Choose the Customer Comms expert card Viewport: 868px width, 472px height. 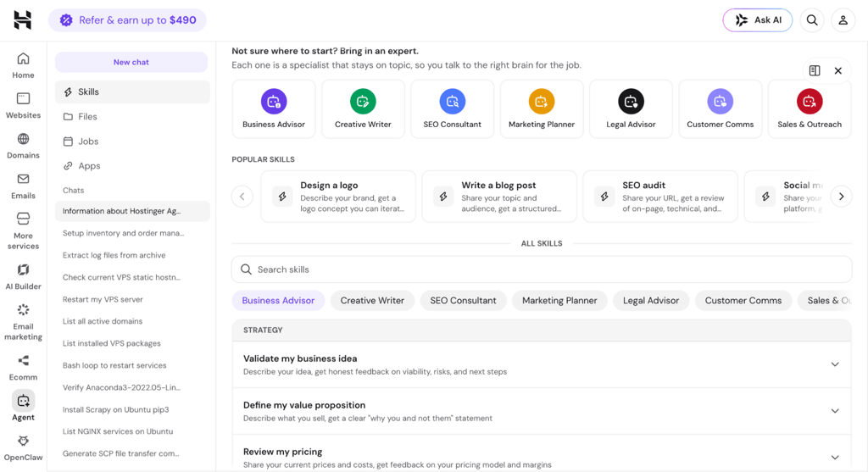pos(721,109)
